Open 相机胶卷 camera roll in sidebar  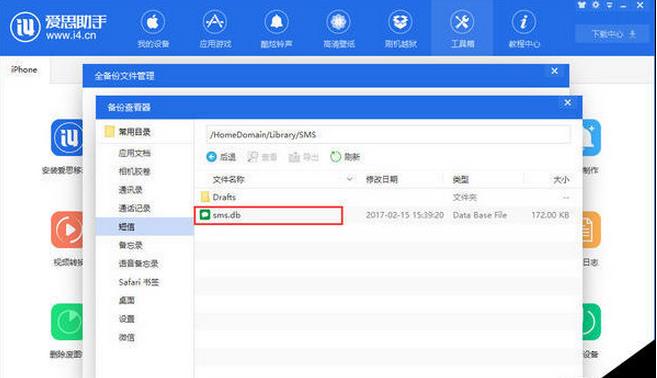tap(134, 171)
